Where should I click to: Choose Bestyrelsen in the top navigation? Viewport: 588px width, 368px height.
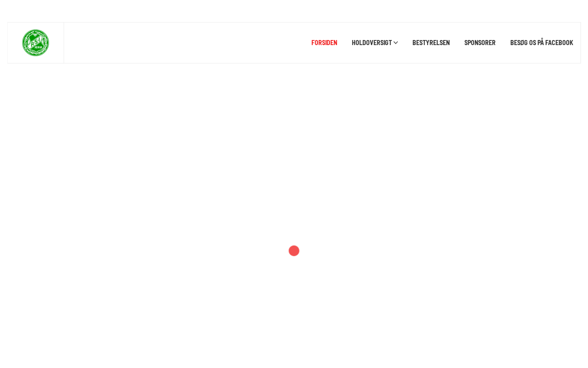[x=431, y=43]
